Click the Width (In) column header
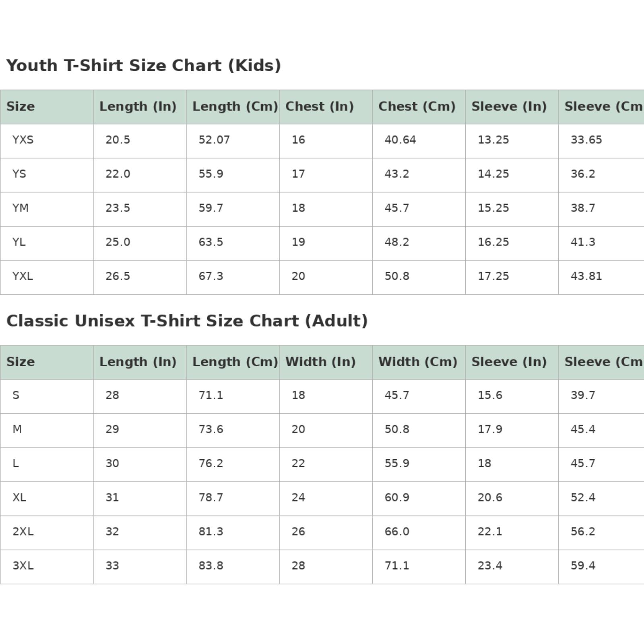Viewport: 644px width, 644px height. coord(320,362)
